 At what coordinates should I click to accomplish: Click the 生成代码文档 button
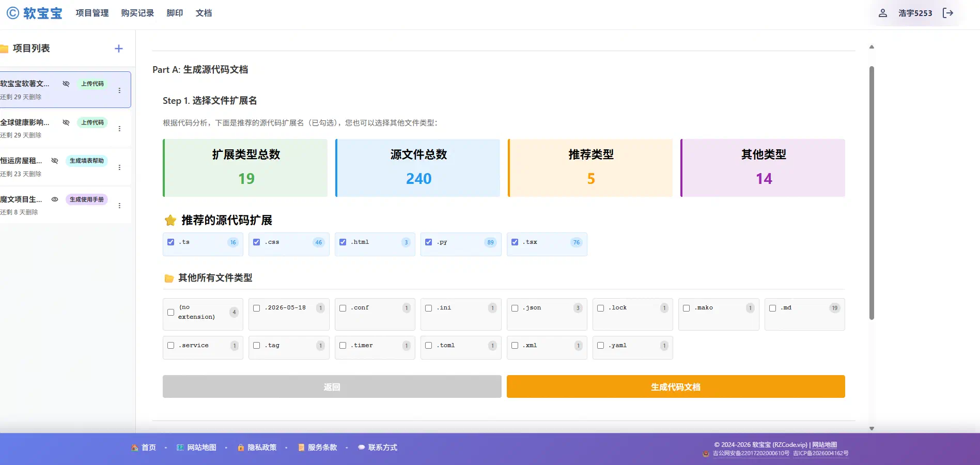pyautogui.click(x=676, y=386)
